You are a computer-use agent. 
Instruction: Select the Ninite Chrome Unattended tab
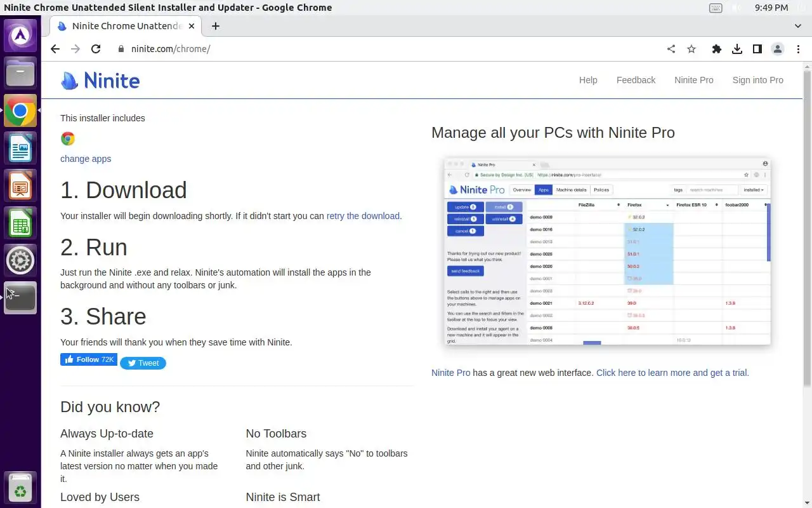coord(127,26)
